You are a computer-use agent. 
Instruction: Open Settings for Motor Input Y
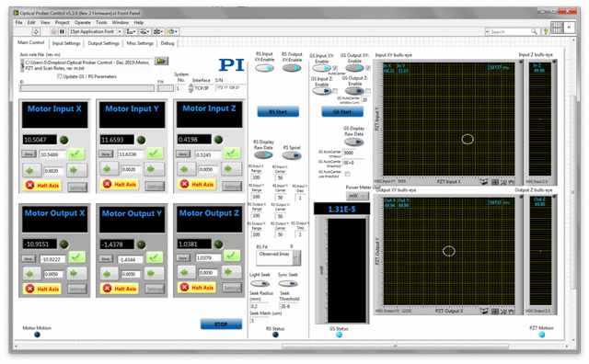pos(155,186)
